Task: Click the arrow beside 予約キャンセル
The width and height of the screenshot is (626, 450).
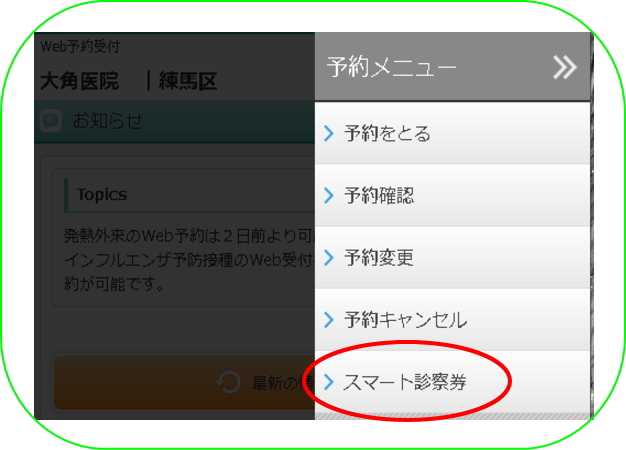Action: [329, 319]
